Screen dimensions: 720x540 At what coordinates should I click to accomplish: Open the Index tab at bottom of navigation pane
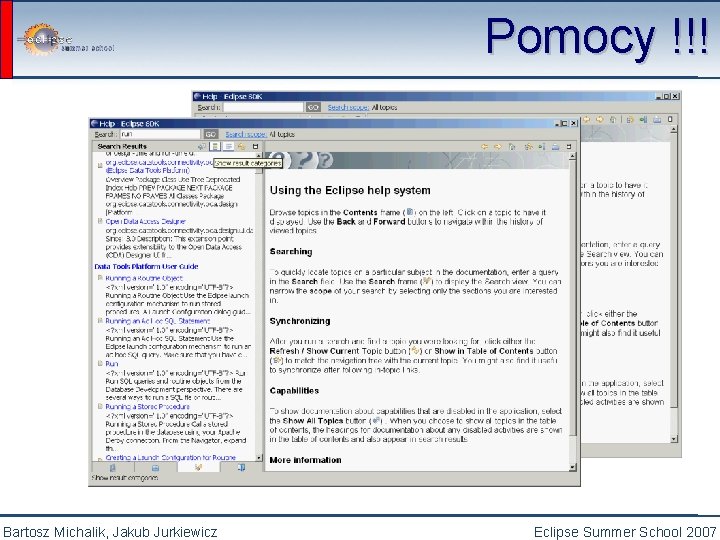tap(155, 468)
